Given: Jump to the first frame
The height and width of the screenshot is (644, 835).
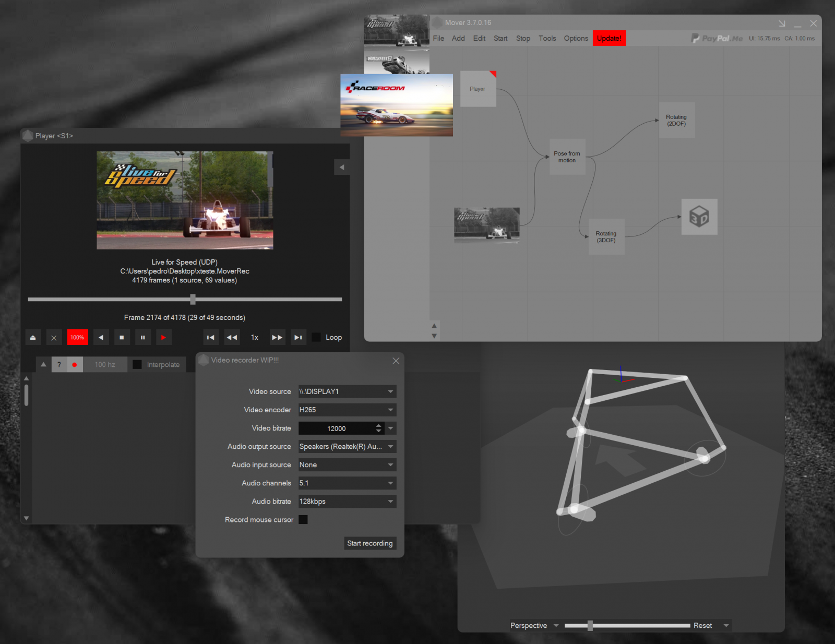Looking at the screenshot, I should pyautogui.click(x=211, y=338).
